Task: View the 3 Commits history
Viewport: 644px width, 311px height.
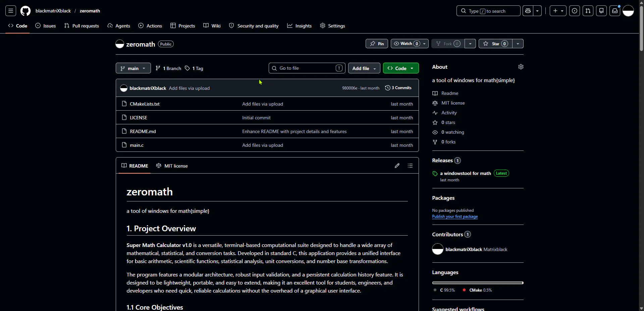Action: coord(398,88)
